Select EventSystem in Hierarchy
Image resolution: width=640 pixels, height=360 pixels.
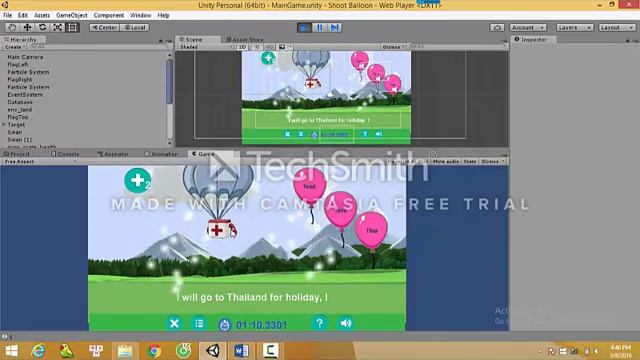click(25, 95)
